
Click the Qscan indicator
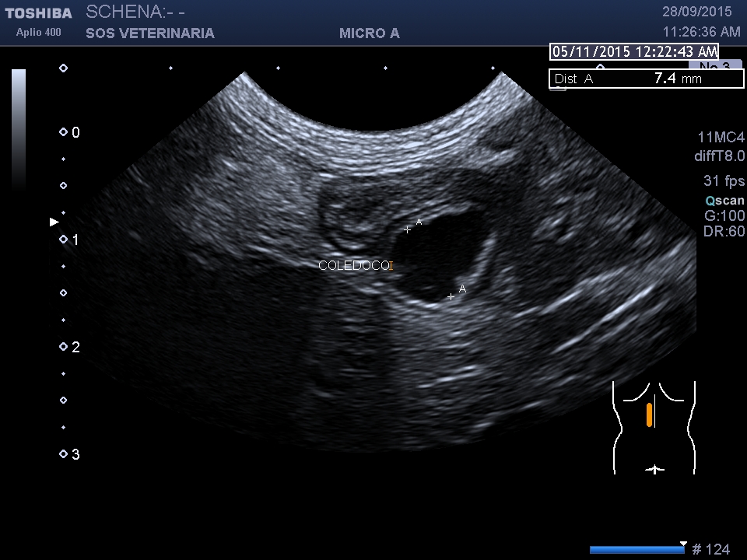click(x=724, y=200)
